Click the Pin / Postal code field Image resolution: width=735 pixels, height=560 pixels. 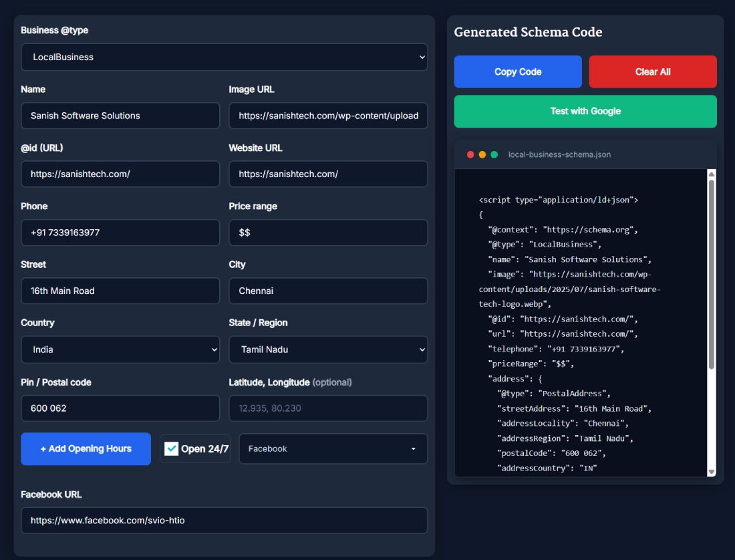click(x=120, y=408)
